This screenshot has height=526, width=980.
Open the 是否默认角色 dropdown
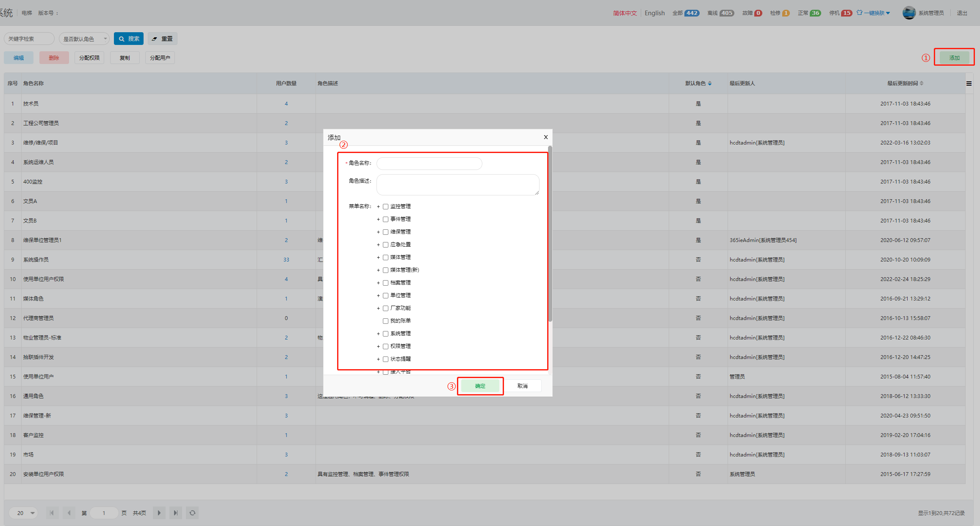84,39
